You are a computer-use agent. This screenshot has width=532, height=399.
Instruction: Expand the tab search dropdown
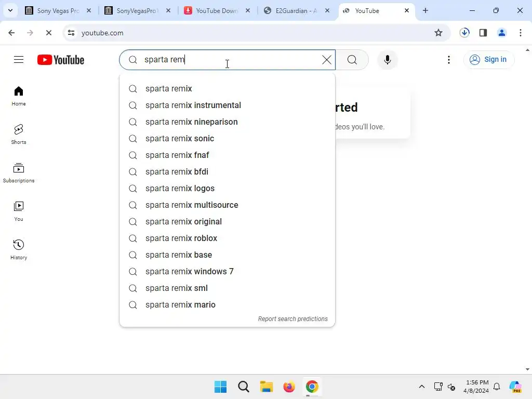(10, 10)
